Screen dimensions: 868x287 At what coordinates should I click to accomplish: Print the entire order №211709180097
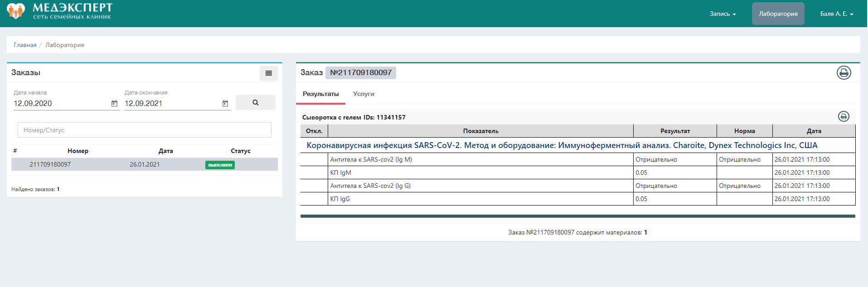click(x=844, y=73)
